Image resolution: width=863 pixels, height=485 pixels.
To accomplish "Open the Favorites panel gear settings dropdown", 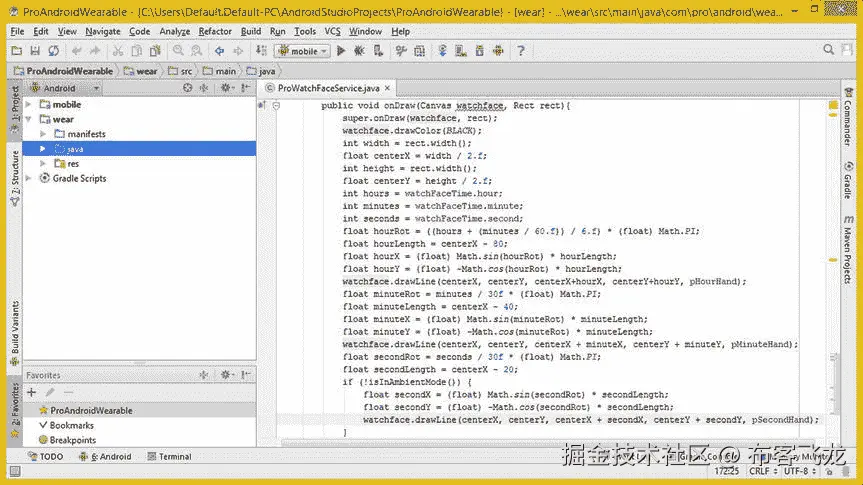I will [227, 375].
